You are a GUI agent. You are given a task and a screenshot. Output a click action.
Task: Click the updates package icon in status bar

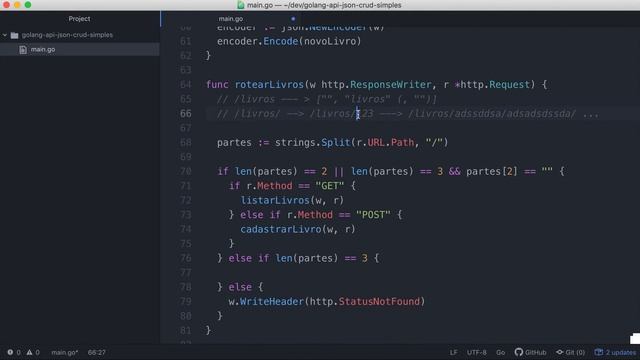click(x=599, y=352)
